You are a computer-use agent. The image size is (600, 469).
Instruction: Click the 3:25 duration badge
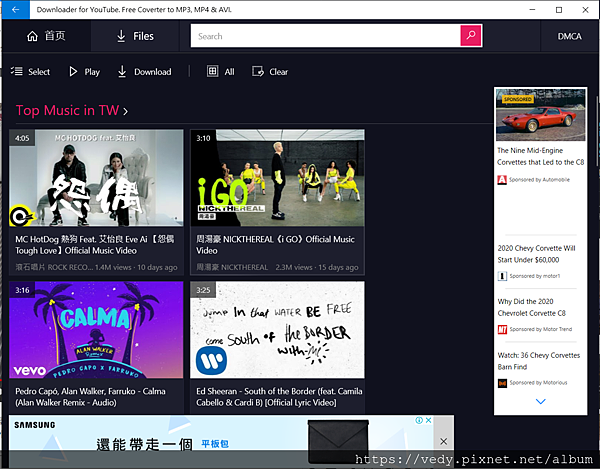tap(203, 290)
